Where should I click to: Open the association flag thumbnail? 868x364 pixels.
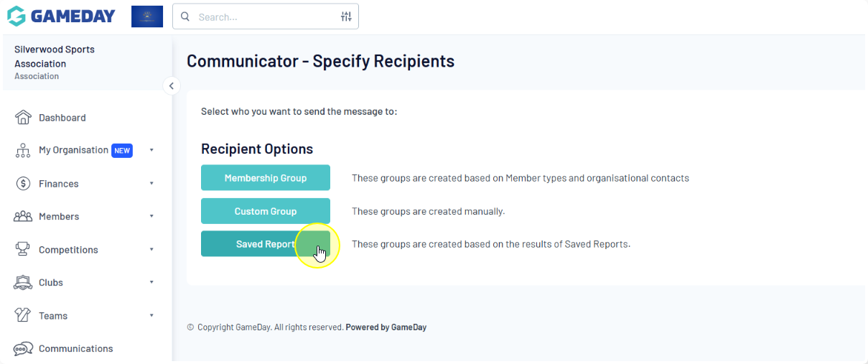click(147, 17)
